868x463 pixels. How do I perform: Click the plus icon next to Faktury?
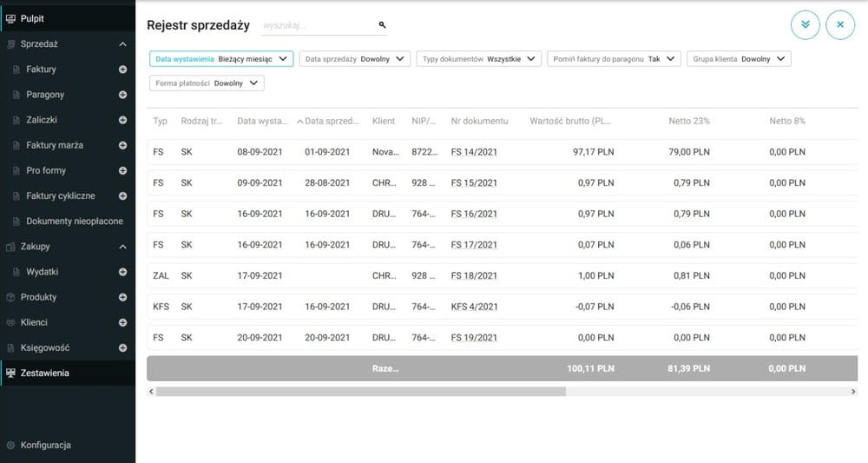click(x=122, y=69)
